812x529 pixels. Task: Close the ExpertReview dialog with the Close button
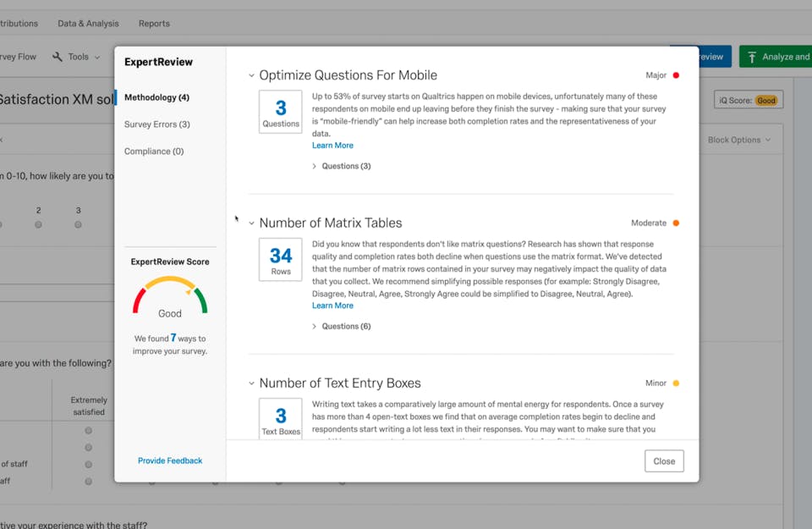(664, 461)
